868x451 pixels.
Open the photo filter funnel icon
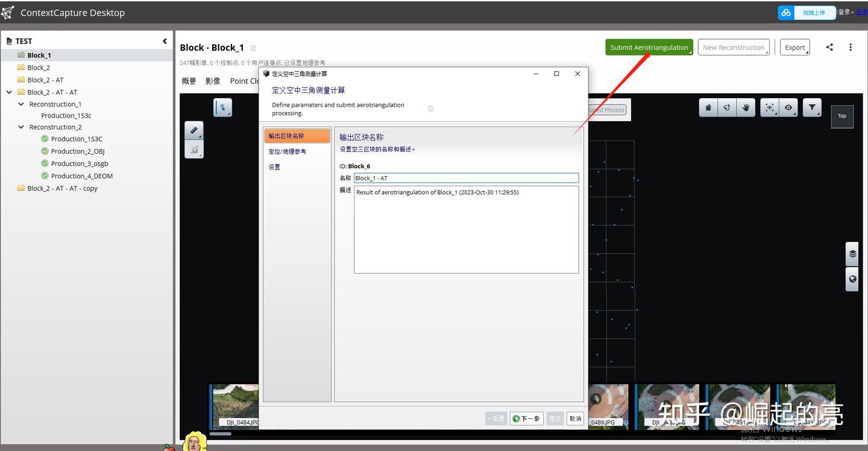tap(812, 107)
